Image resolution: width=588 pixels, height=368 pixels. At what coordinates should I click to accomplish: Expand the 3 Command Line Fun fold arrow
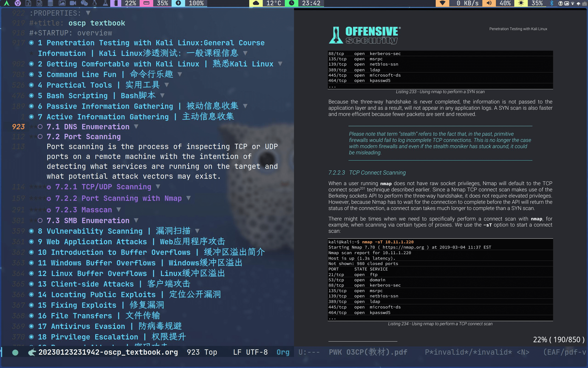tap(180, 74)
